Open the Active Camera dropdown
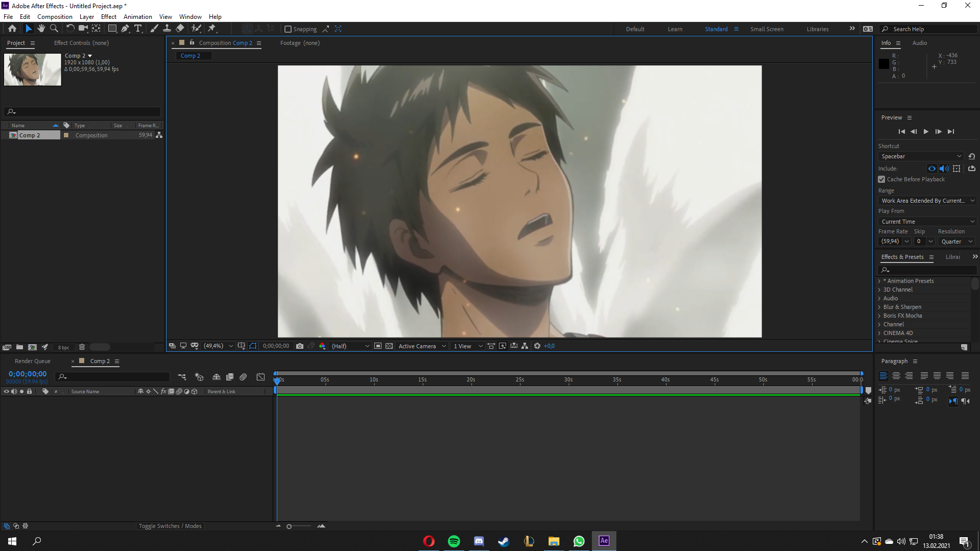The height and width of the screenshot is (551, 980). tap(422, 346)
